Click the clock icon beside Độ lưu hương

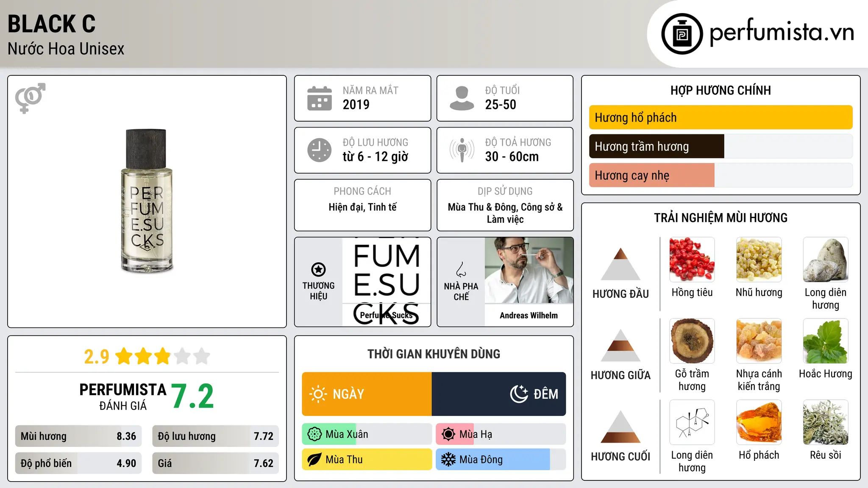(320, 150)
